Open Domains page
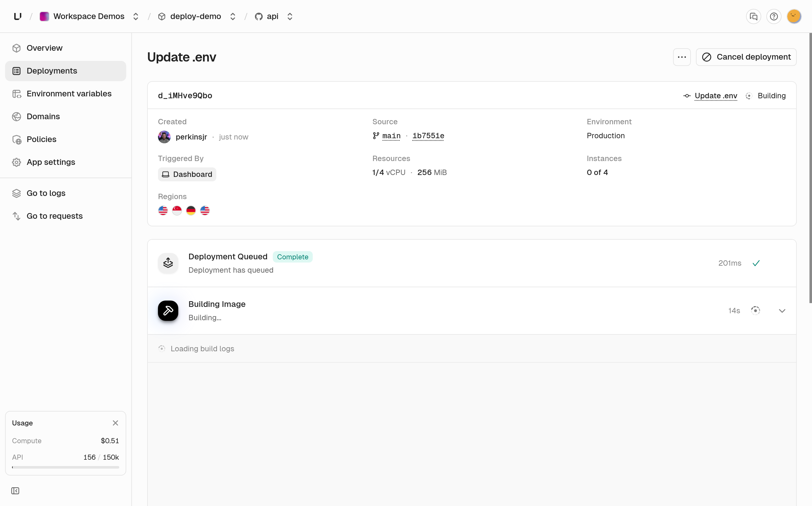 66,116
